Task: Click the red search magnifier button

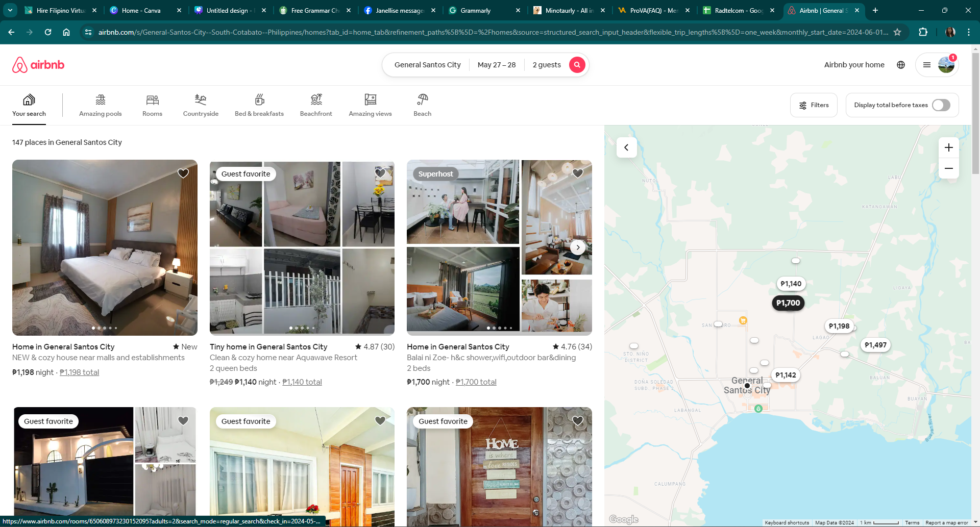Action: click(x=577, y=65)
